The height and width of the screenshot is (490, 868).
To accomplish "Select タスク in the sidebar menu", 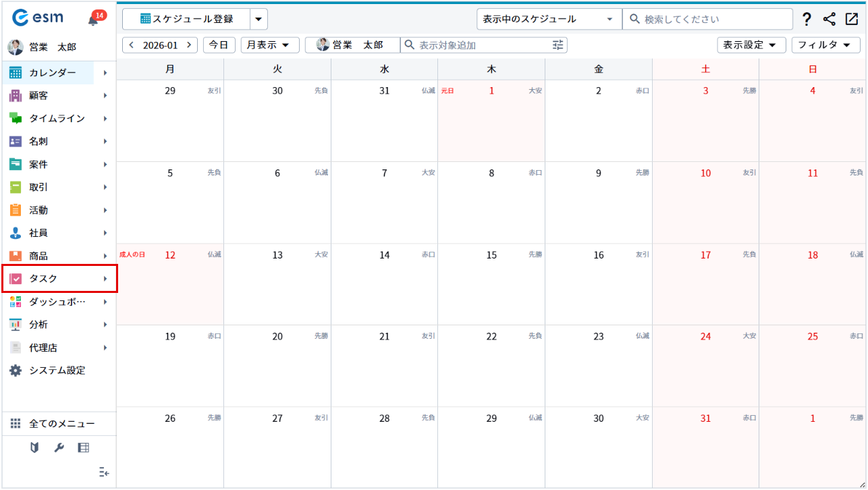I will (43, 279).
